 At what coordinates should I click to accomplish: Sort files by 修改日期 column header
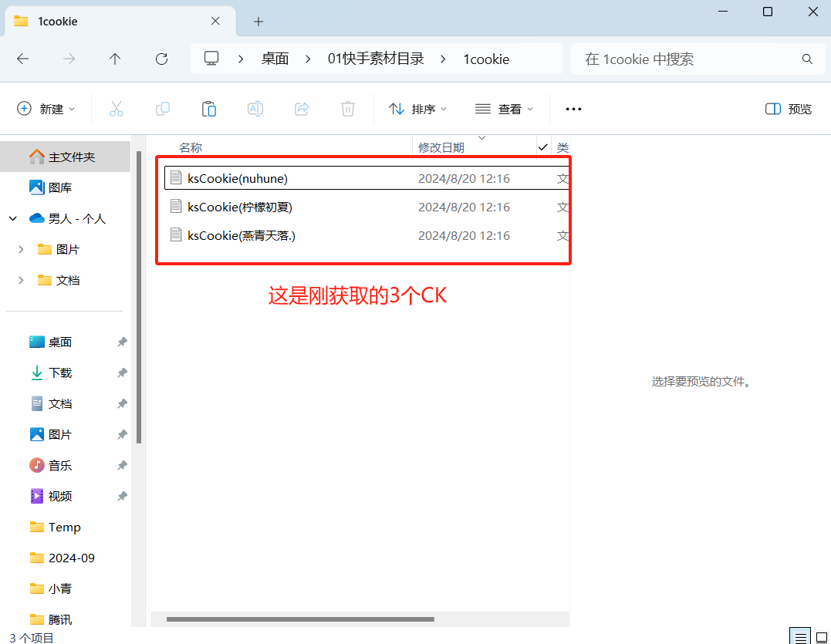(x=441, y=147)
